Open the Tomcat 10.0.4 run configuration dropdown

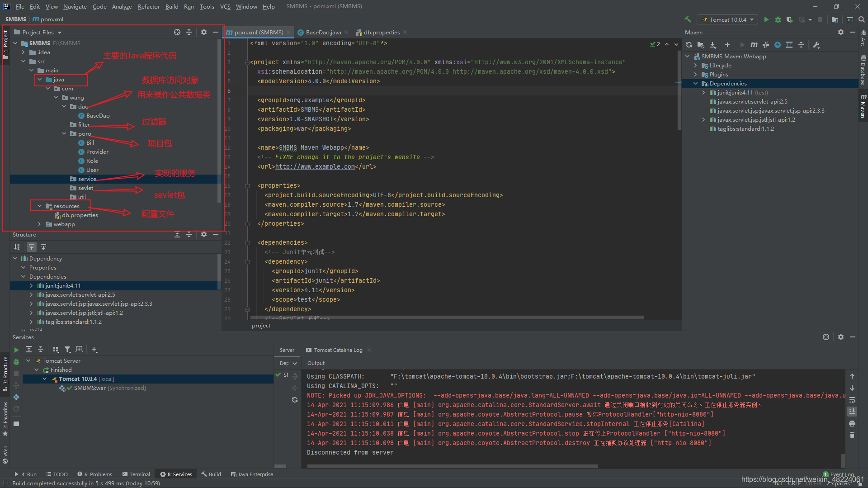728,19
